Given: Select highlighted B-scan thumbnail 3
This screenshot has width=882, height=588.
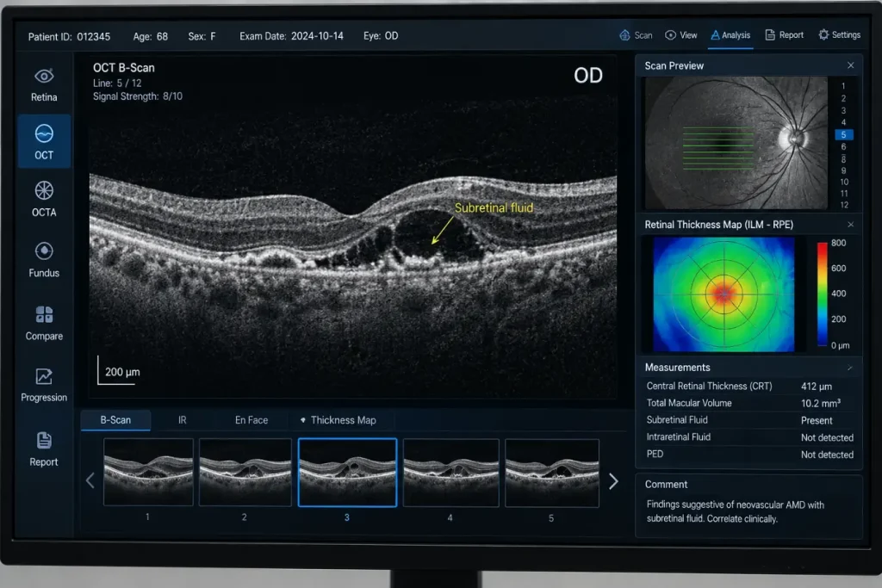Looking at the screenshot, I should [x=347, y=472].
